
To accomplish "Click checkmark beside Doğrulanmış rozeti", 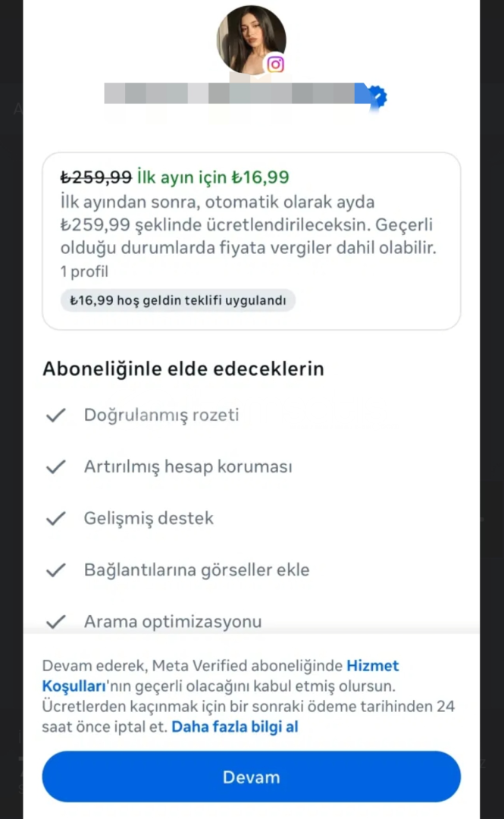I will coord(56,416).
